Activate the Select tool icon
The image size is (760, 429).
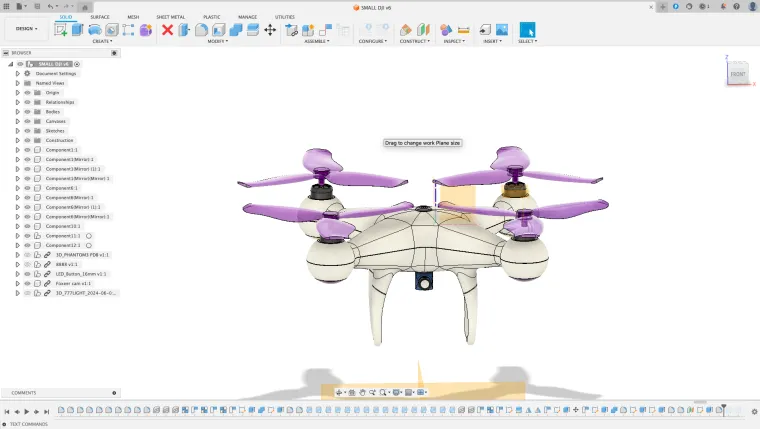point(527,30)
